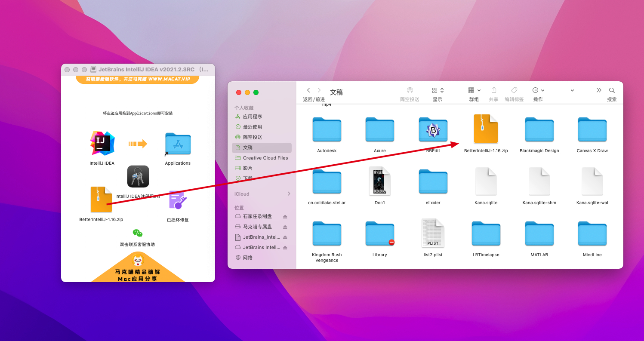Click the JetBrains IntelliJ IDEA window title
The height and width of the screenshot is (341, 644).
coord(154,69)
